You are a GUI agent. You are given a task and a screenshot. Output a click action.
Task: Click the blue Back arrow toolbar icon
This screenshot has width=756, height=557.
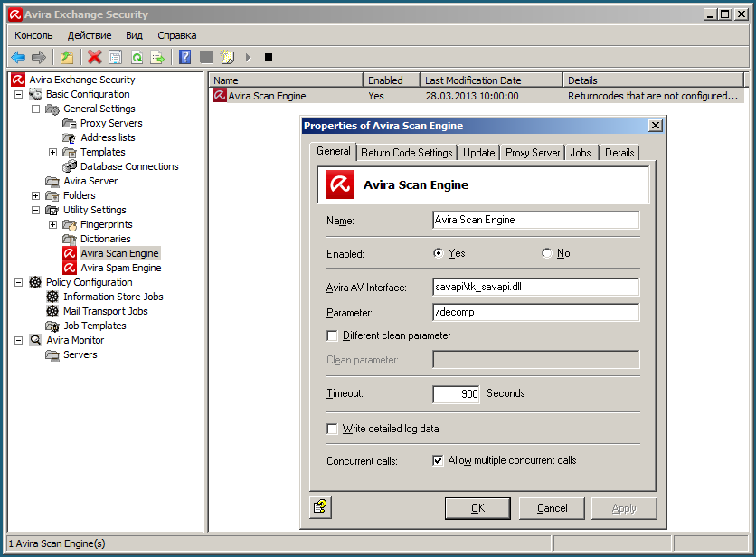(18, 57)
